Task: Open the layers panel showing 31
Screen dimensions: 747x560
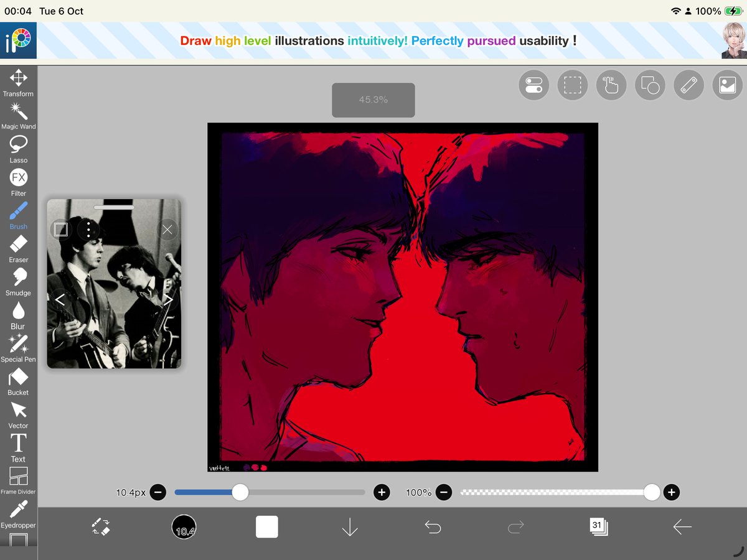Action: pyautogui.click(x=598, y=527)
